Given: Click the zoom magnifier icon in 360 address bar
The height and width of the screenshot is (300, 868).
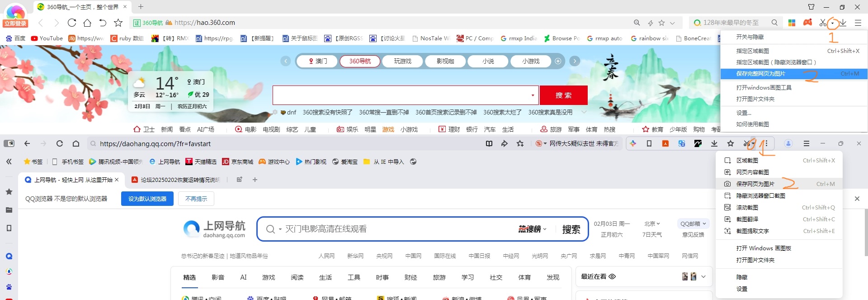Looking at the screenshot, I should [637, 23].
